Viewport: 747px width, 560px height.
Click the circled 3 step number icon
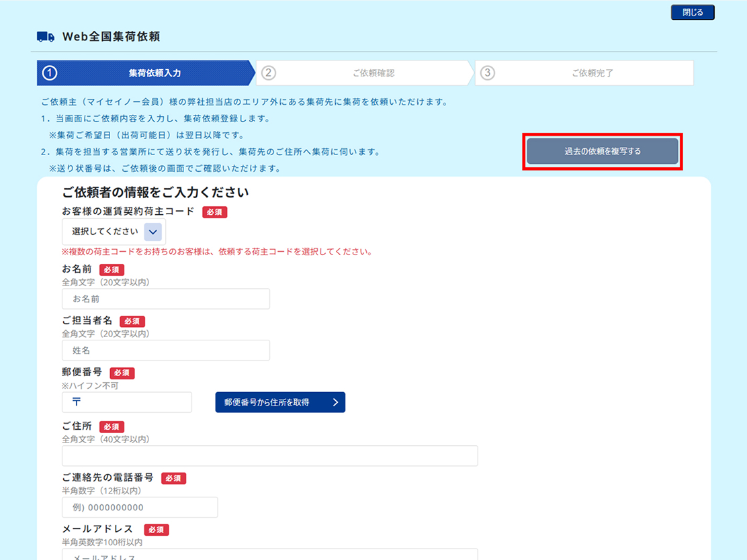tap(487, 73)
